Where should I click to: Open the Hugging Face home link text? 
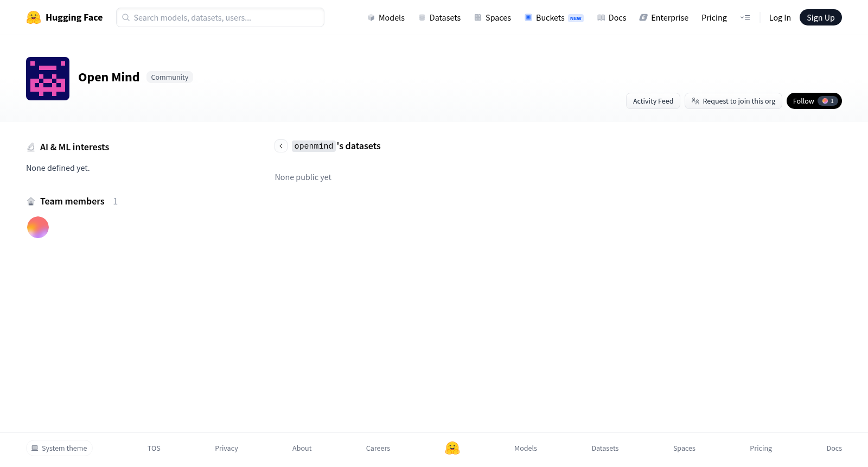tap(74, 17)
